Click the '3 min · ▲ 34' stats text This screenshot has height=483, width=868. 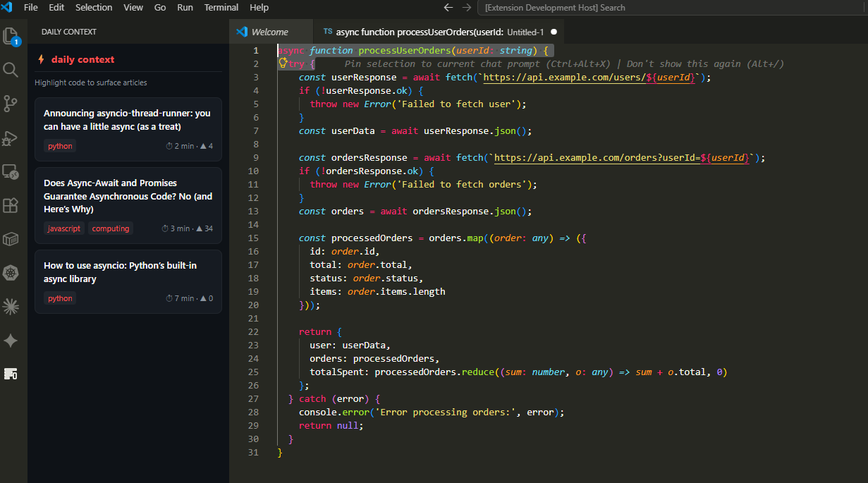(187, 228)
